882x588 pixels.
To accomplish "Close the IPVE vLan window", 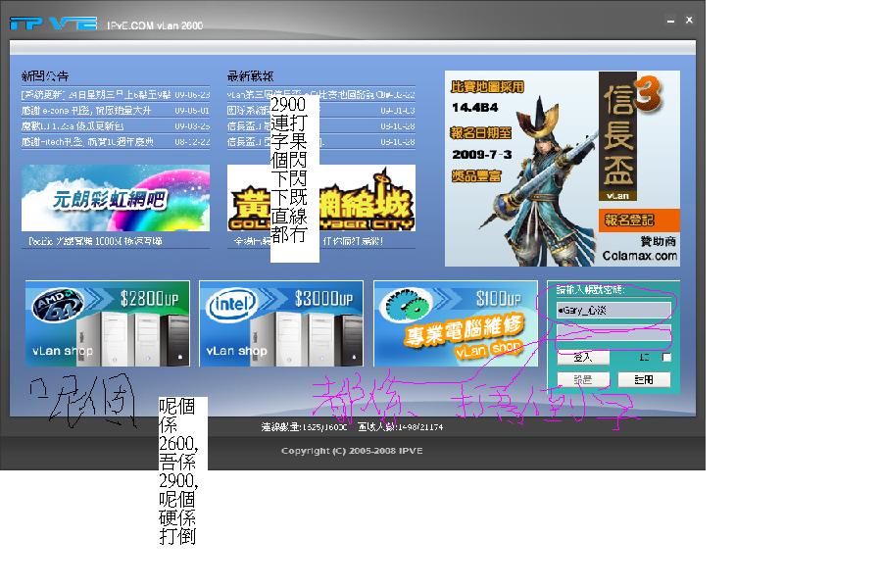I will pos(689,20).
